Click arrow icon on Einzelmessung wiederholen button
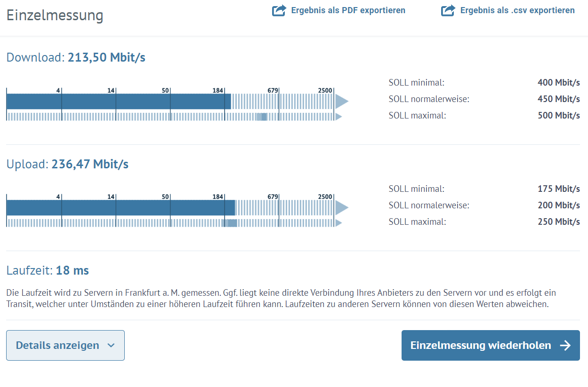588x387 pixels. coord(565,346)
